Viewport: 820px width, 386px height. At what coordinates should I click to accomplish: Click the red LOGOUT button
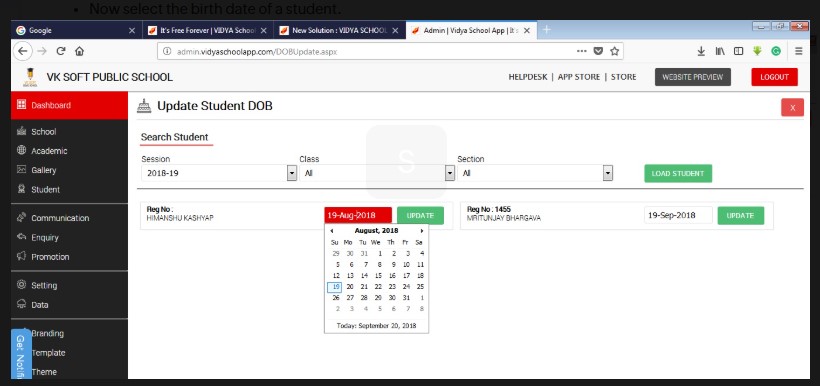[774, 77]
